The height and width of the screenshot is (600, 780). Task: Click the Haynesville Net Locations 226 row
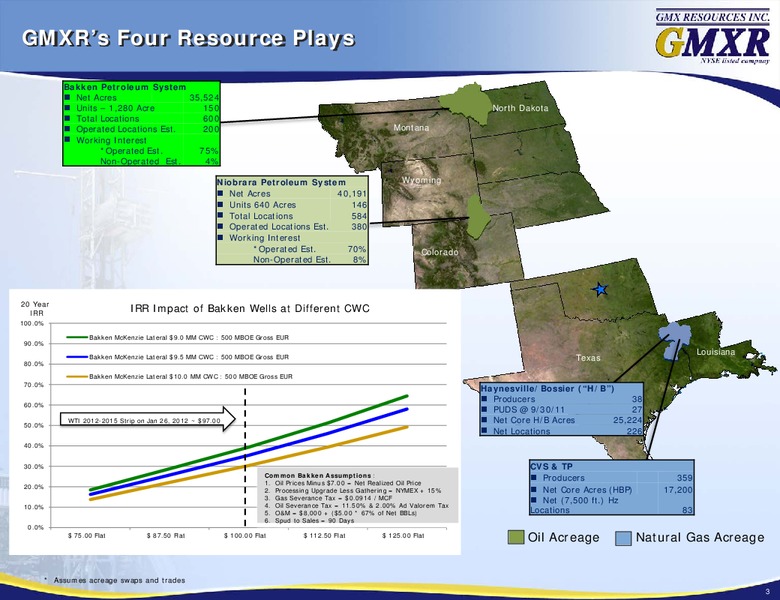pos(562,431)
